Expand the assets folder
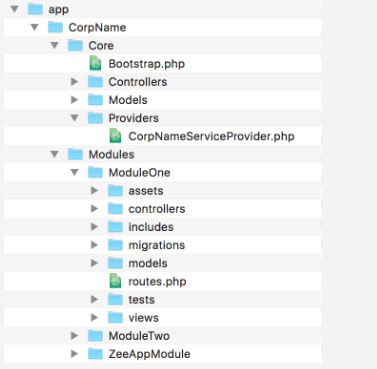The image size is (377, 369). click(95, 191)
